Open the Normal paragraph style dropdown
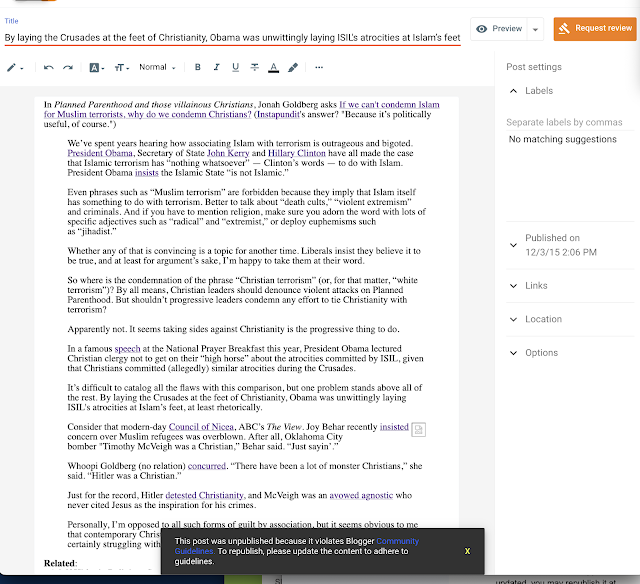Viewport: 640px width, 584px height. tap(157, 67)
